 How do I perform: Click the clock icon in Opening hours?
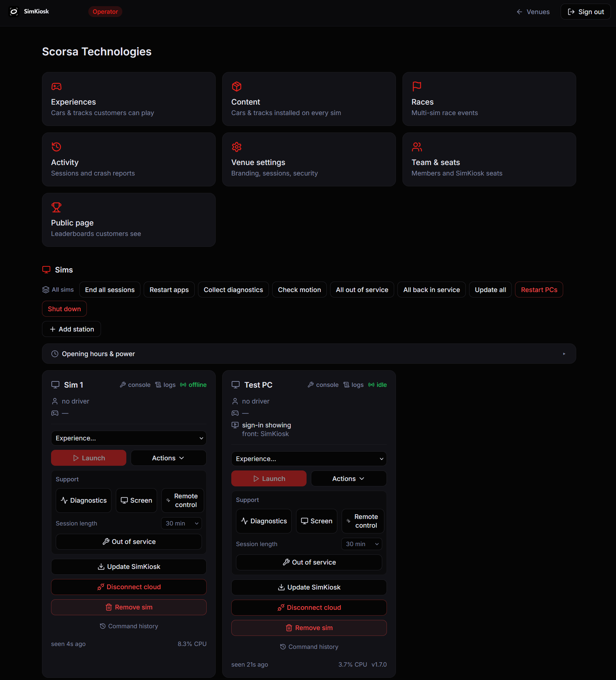(55, 354)
